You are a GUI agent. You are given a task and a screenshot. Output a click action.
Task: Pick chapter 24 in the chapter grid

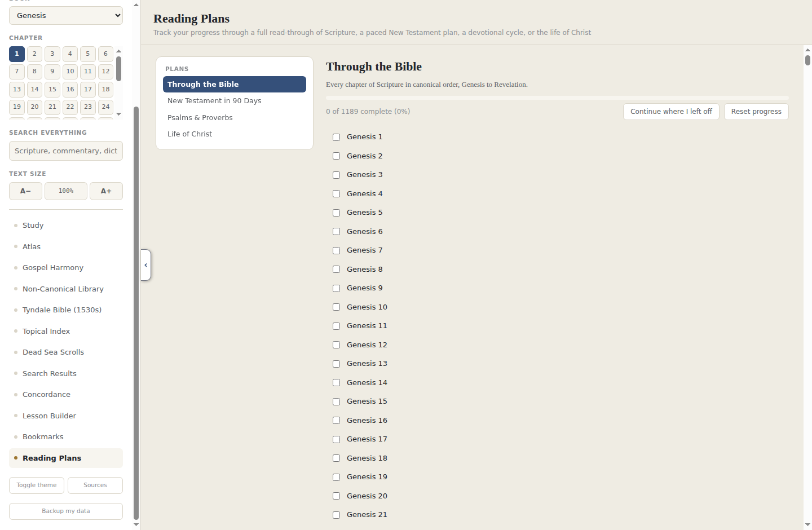[x=105, y=107]
